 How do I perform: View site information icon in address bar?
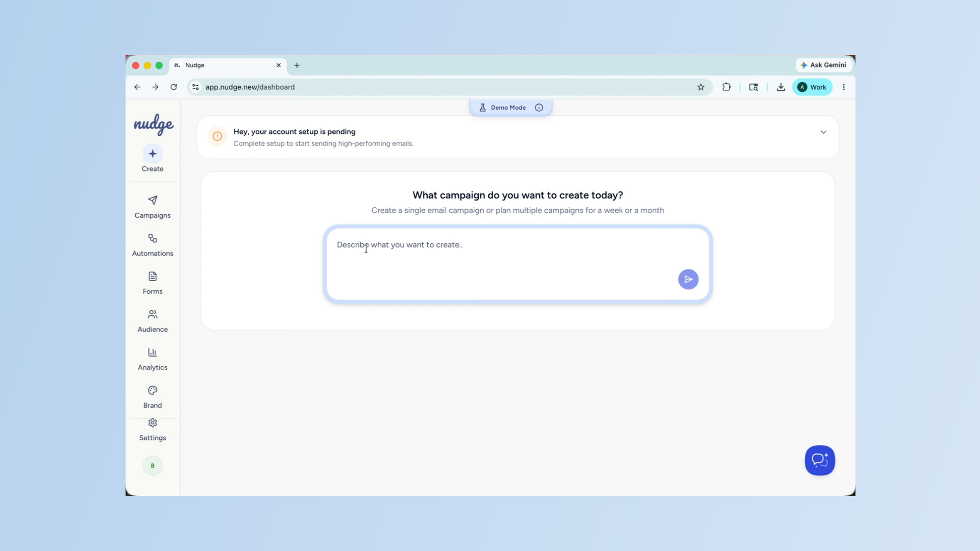tap(195, 87)
